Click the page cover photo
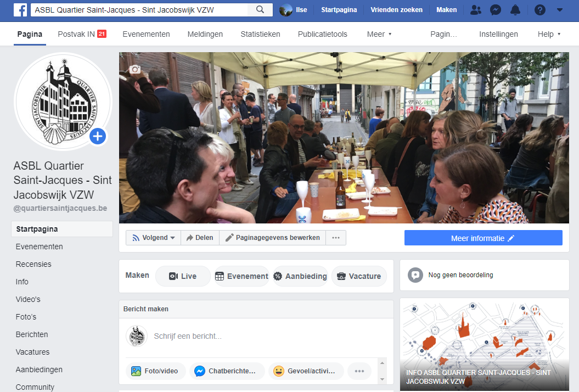Image resolution: width=579 pixels, height=392 pixels. 344,137
